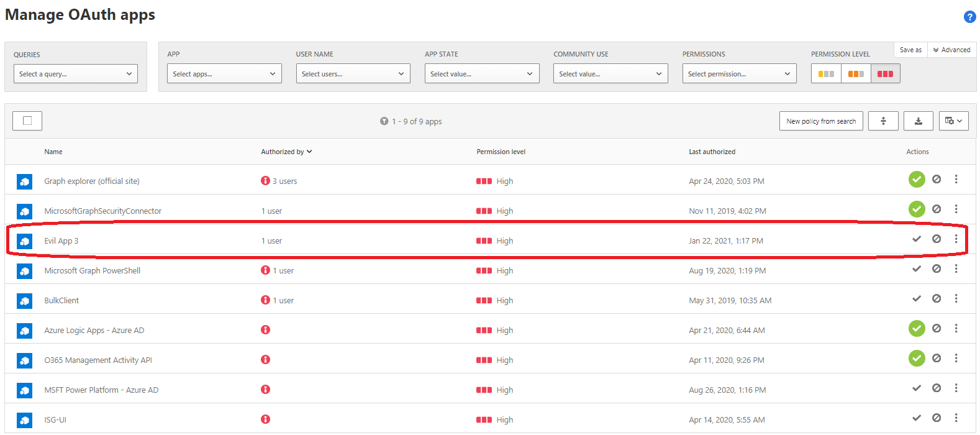Ban the O365 Management Activity API app
Viewport: 980px width, 435px height.
pyautogui.click(x=937, y=358)
